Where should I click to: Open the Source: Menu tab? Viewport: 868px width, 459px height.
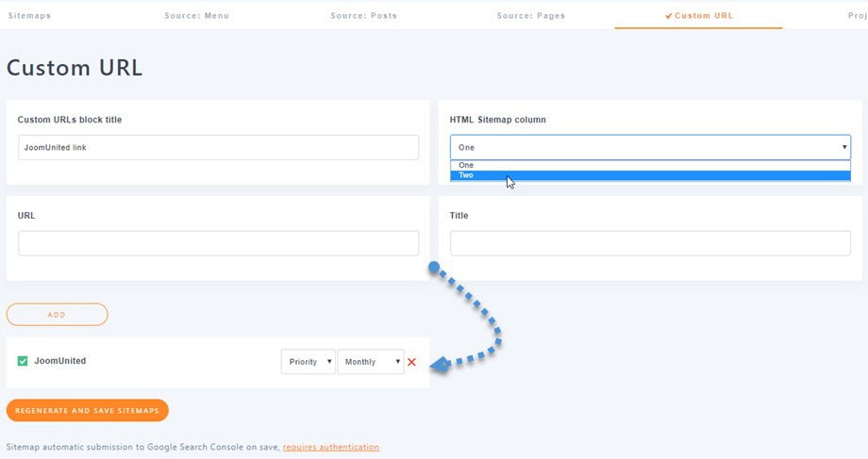194,16
